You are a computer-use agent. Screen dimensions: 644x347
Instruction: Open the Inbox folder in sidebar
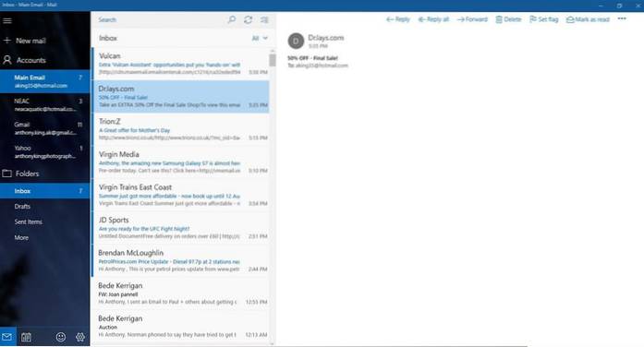[44, 191]
